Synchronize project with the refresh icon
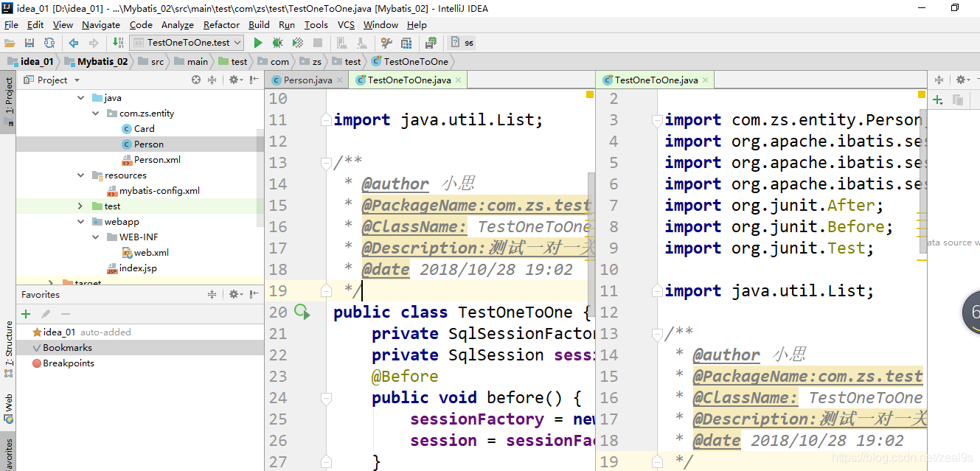The width and height of the screenshot is (980, 471). click(49, 43)
